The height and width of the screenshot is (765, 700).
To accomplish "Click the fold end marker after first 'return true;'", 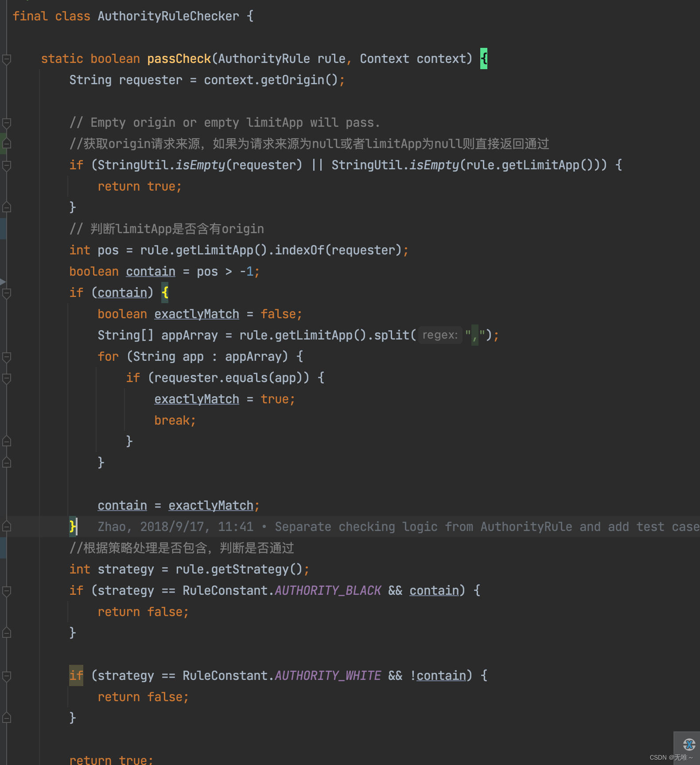I will (7, 207).
